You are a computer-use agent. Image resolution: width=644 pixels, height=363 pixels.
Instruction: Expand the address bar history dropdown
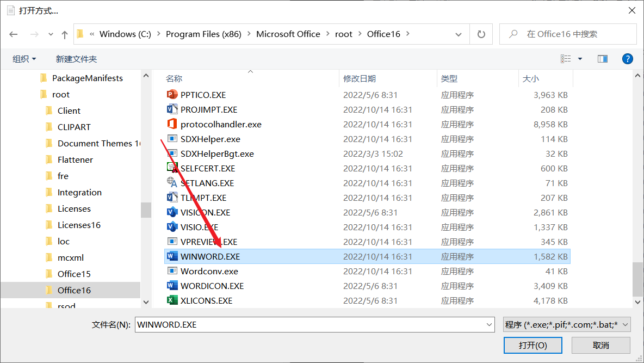459,34
